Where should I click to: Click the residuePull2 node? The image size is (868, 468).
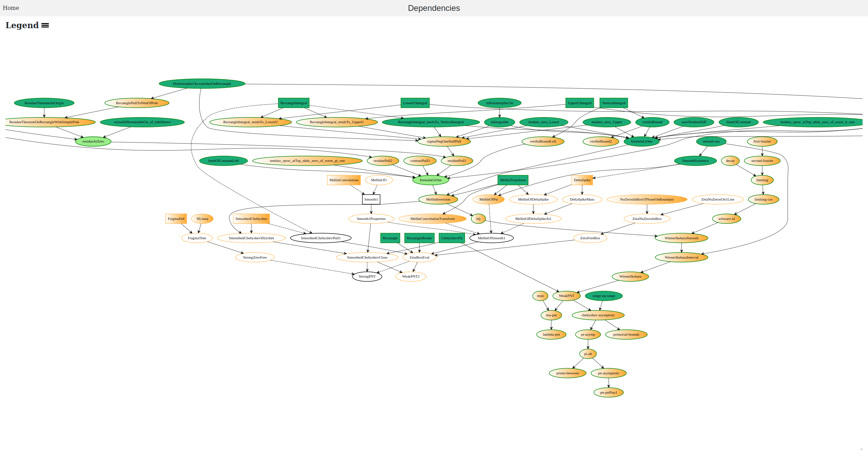pos(383,161)
